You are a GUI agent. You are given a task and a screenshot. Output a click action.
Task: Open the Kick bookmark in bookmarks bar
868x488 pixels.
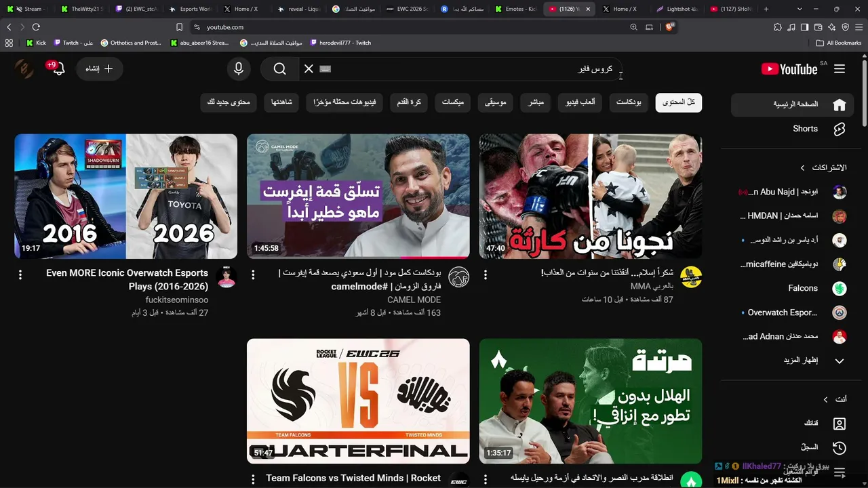[36, 43]
